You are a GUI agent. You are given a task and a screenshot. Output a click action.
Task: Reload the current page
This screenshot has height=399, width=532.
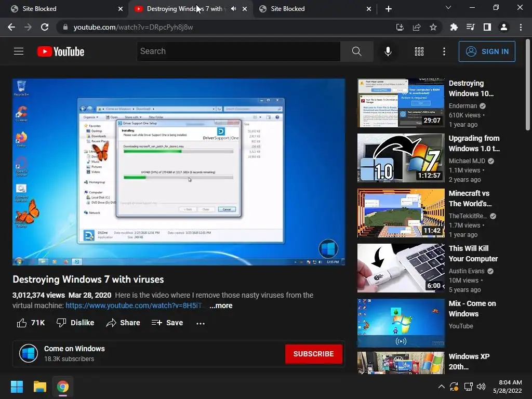pyautogui.click(x=45, y=27)
